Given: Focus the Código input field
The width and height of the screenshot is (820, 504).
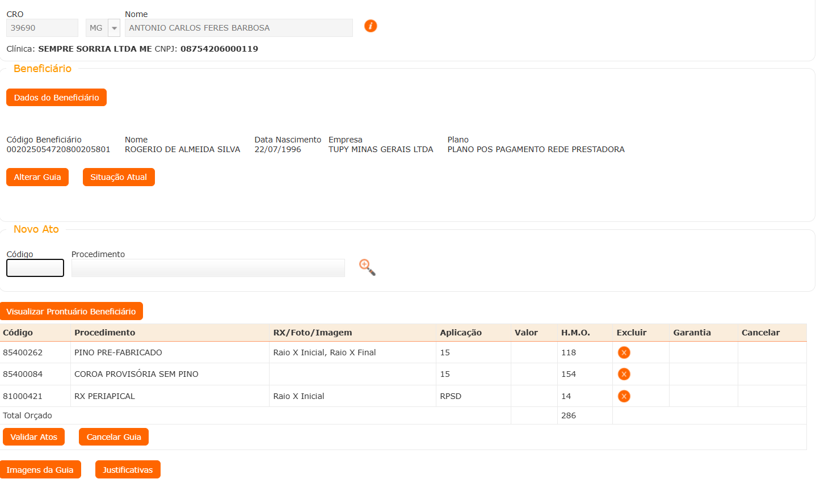Looking at the screenshot, I should (35, 268).
